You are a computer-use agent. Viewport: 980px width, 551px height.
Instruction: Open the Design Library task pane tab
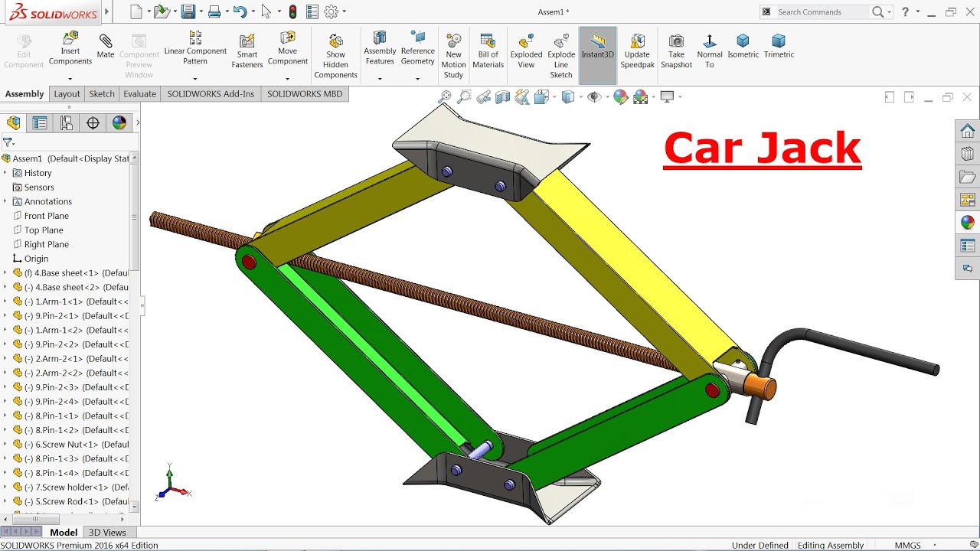coord(968,154)
